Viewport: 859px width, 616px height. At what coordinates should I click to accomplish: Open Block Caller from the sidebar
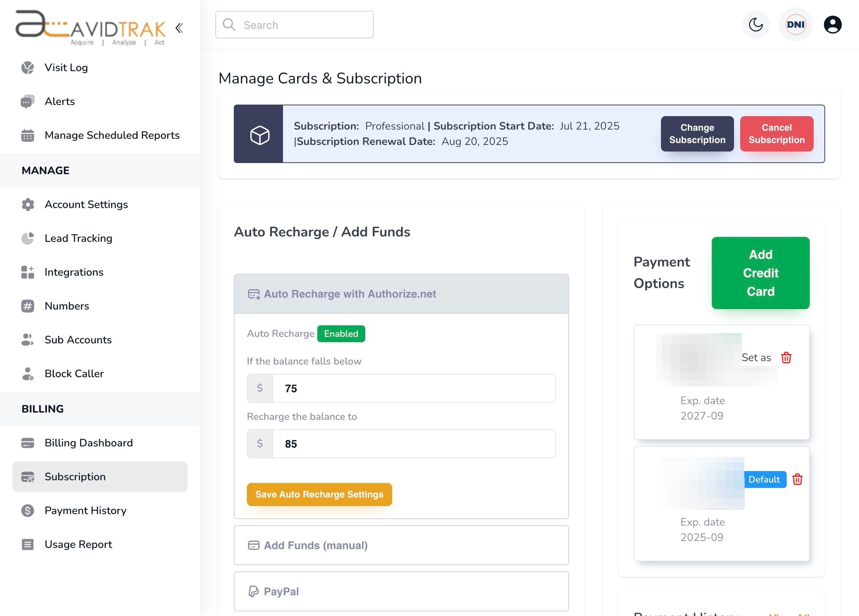tap(74, 373)
